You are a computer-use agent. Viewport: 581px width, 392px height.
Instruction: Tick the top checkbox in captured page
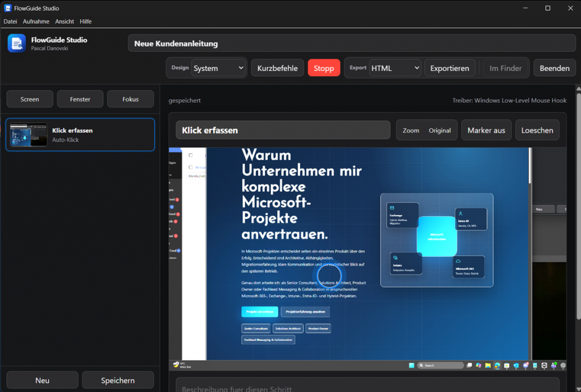pos(191,155)
